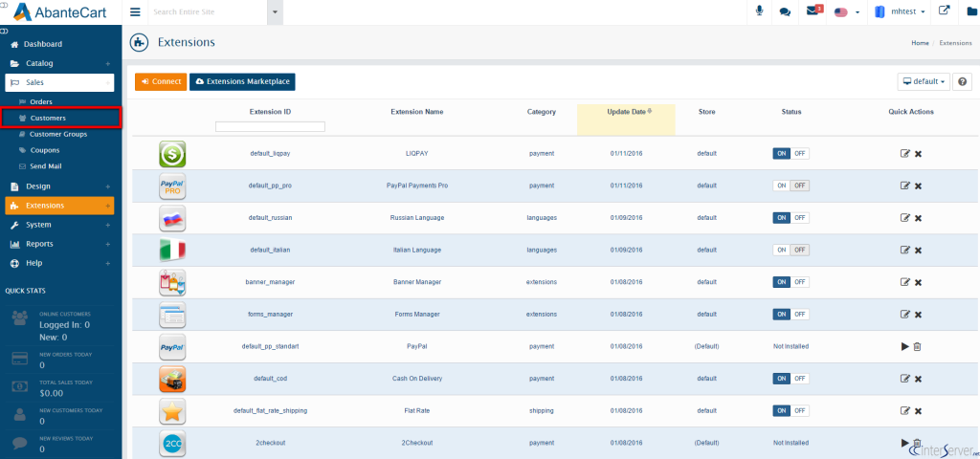Viewport: 980px width, 459px height.
Task: Sort by Update Date column header
Action: [x=626, y=112]
